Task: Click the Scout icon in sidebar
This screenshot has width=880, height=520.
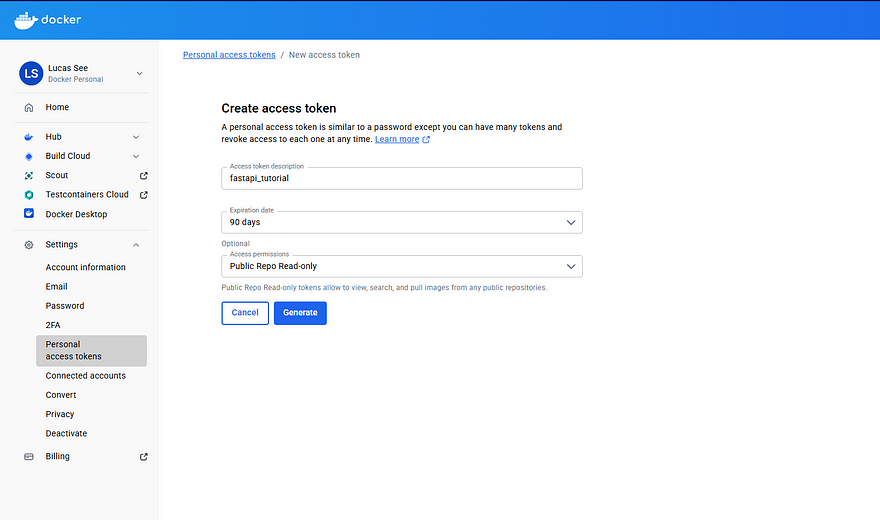Action: 29,176
